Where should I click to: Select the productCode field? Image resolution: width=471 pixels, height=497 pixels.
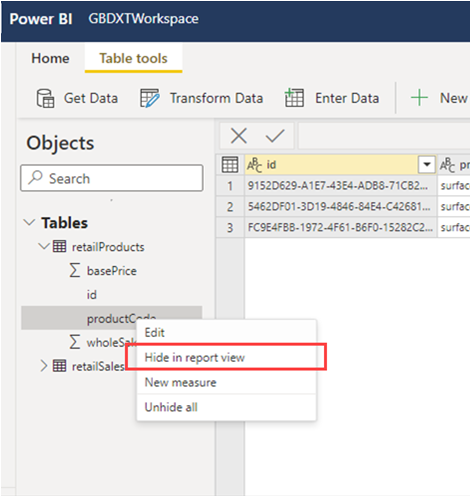pyautogui.click(x=112, y=318)
